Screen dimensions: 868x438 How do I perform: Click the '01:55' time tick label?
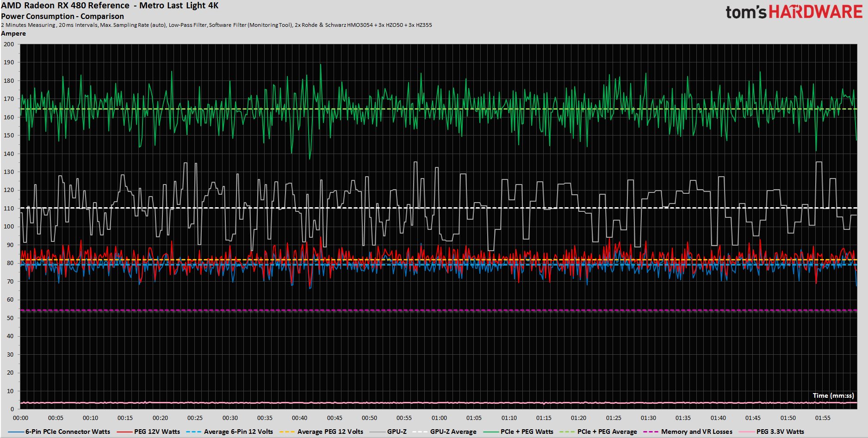tap(823, 418)
